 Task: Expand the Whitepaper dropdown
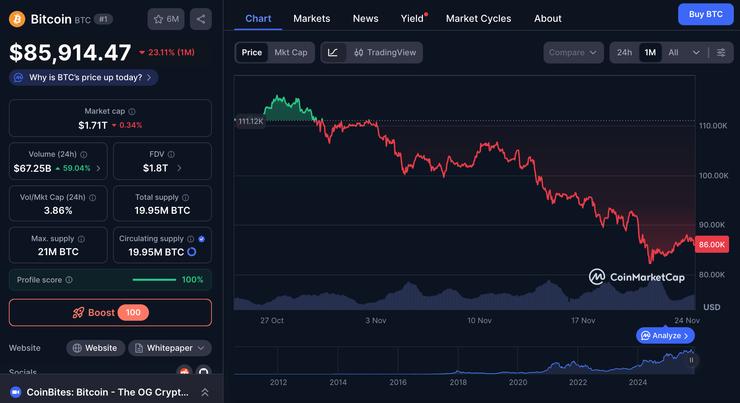click(x=169, y=348)
